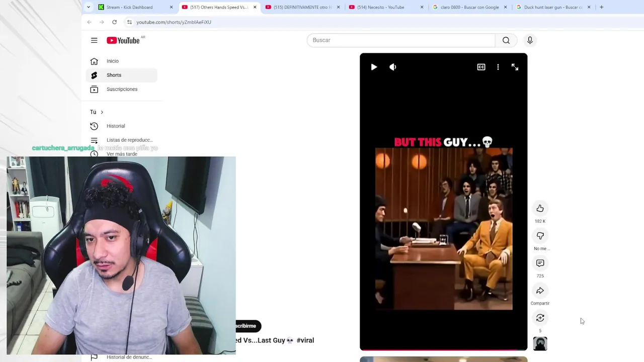This screenshot has width=644, height=362.
Task: Toggle closed captions on the Short
Action: coord(481,67)
